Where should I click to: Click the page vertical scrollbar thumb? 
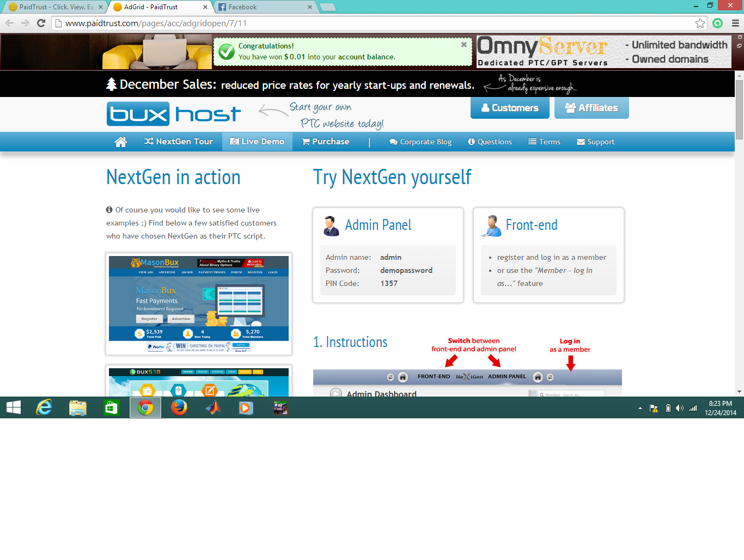739,109
